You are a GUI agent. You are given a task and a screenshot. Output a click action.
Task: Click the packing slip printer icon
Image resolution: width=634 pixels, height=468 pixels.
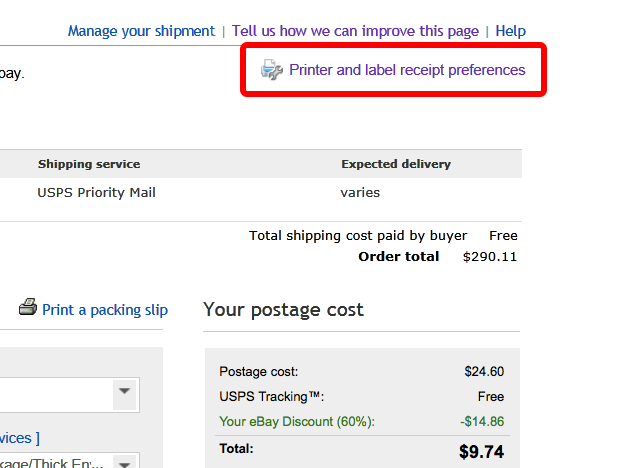pyautogui.click(x=28, y=308)
